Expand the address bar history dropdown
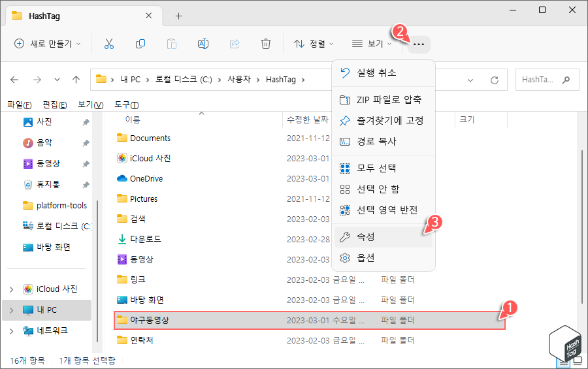This screenshot has width=588, height=369. pyautogui.click(x=470, y=80)
